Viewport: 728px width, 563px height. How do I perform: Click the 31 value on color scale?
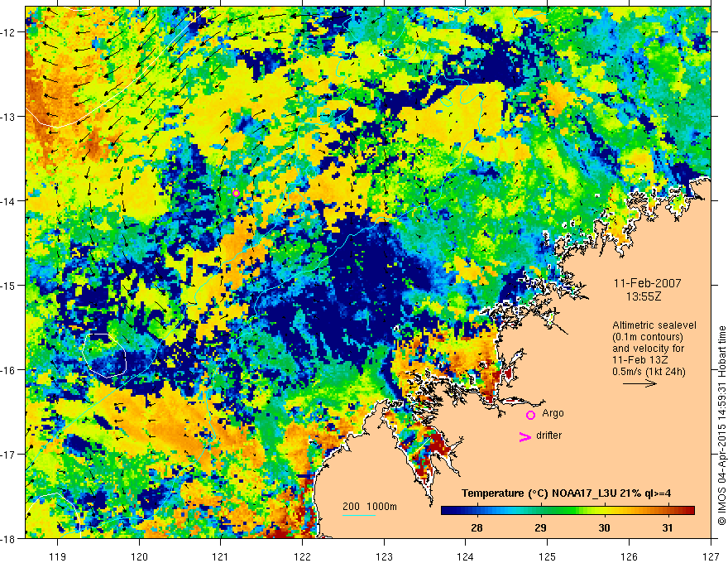(x=667, y=527)
